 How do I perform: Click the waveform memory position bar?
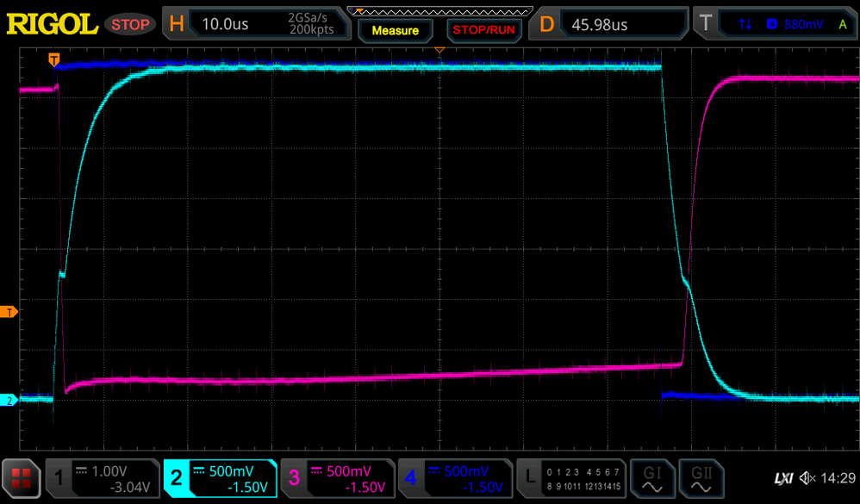click(439, 11)
